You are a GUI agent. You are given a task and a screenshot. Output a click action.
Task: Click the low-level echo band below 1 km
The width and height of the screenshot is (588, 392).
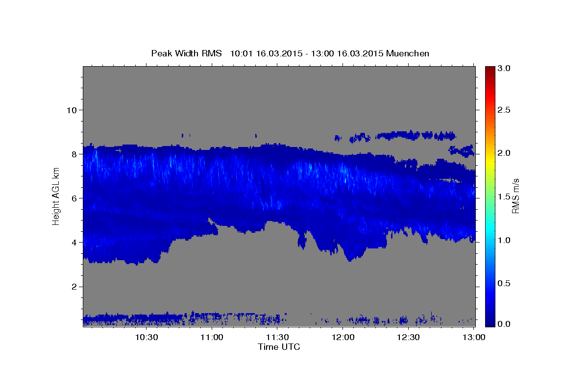(184, 319)
